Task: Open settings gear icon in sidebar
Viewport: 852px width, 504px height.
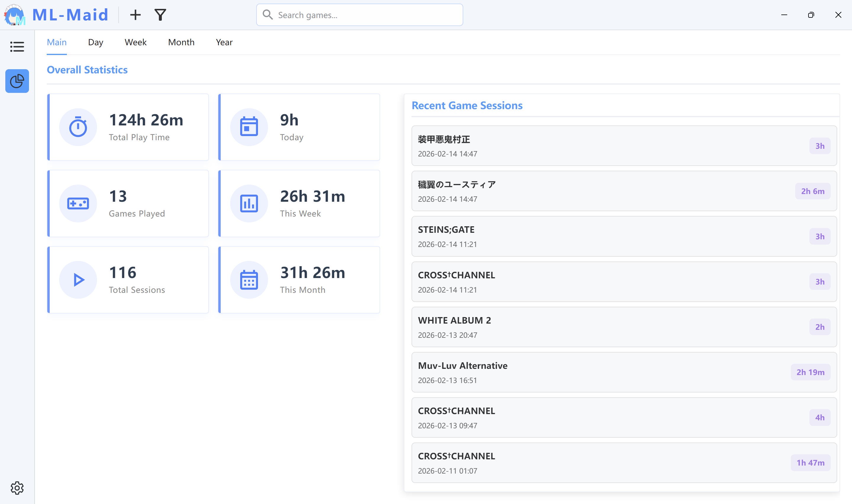Action: click(x=17, y=488)
